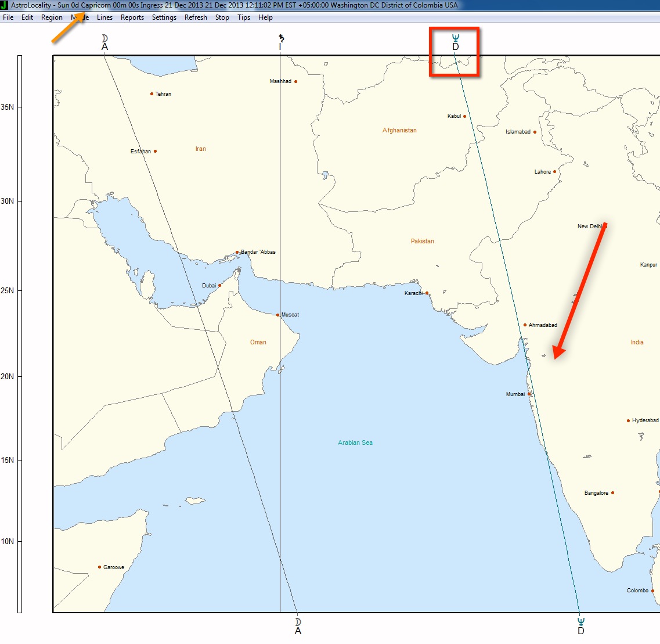660x644 pixels.
Task: Click the Kabul city marker dot
Action: 464,117
